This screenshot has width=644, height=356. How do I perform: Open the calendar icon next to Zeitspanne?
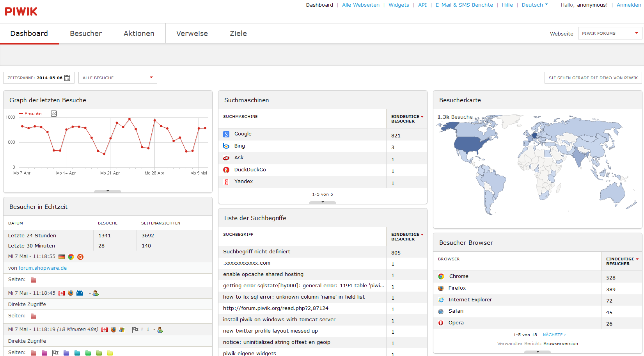tap(67, 78)
